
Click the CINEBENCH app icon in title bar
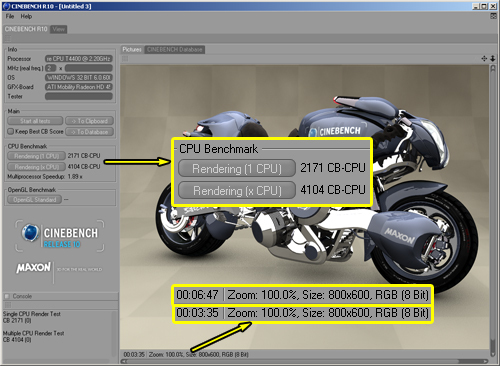(x=6, y=6)
